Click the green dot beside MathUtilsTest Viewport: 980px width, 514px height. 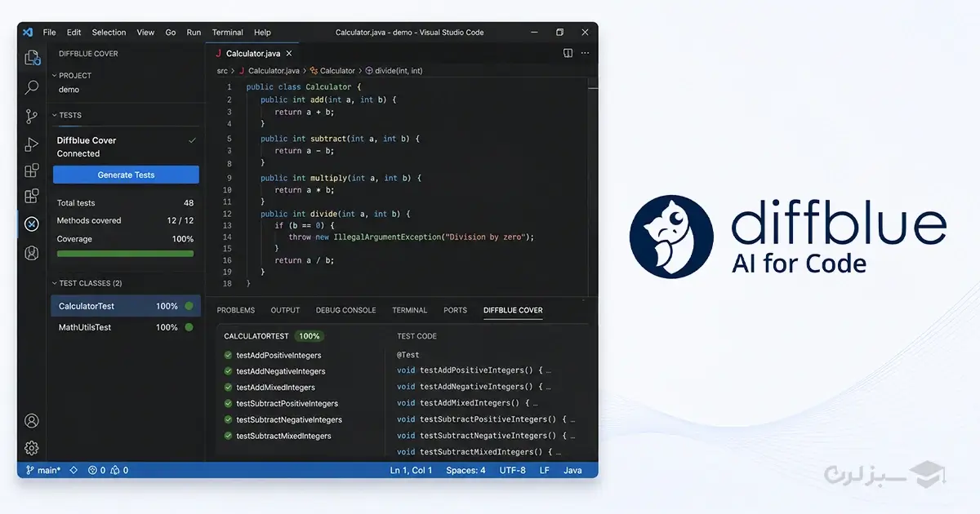tap(189, 327)
